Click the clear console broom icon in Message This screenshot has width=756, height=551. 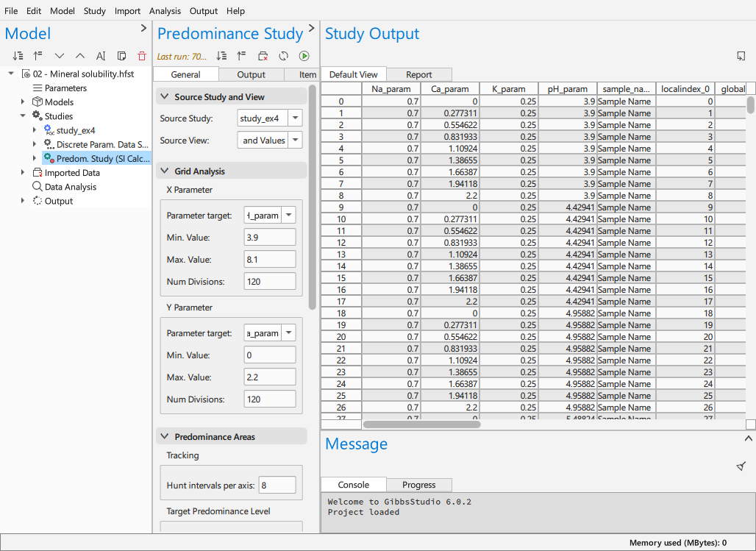741,466
